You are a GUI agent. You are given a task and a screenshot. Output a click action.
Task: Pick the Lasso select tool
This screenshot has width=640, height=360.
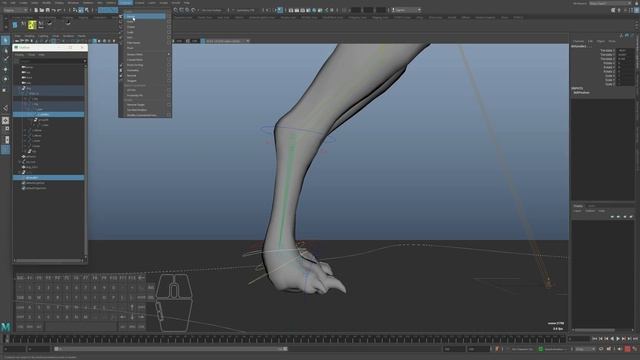pyautogui.click(x=5, y=51)
